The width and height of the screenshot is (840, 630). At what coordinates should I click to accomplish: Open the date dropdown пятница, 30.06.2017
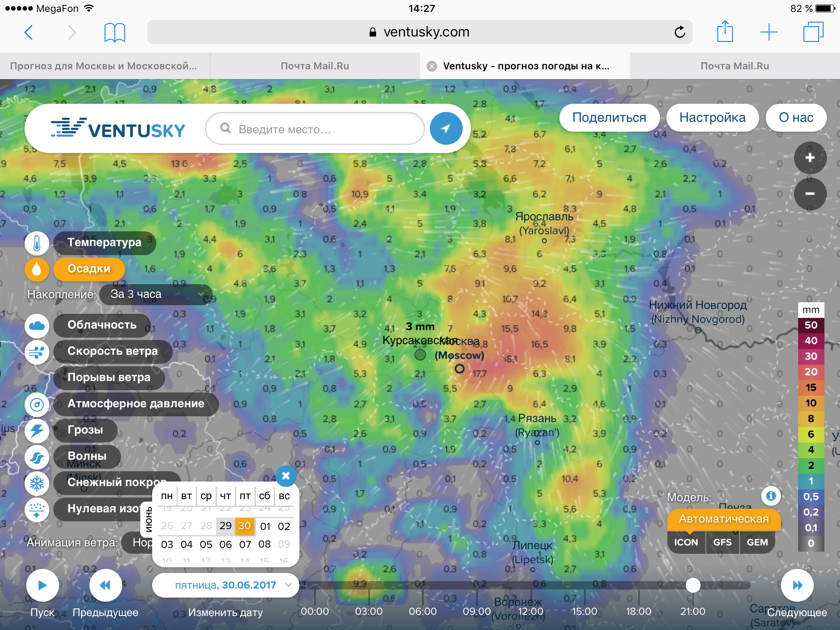pos(226,585)
